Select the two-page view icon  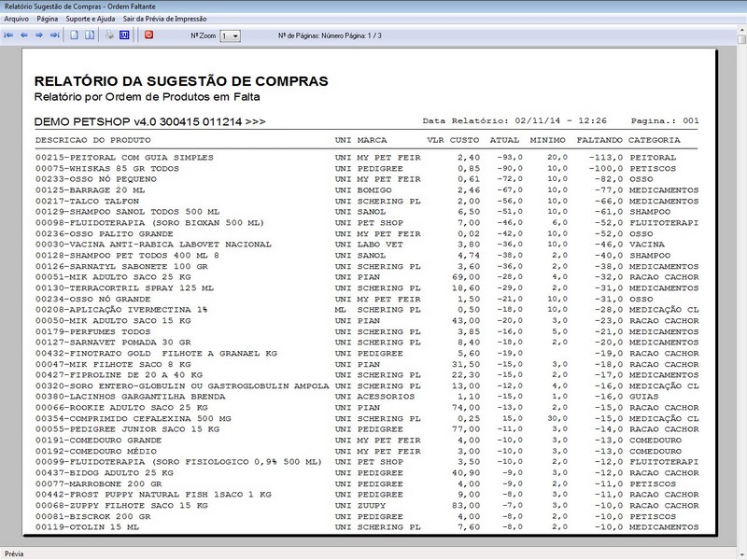coord(91,35)
